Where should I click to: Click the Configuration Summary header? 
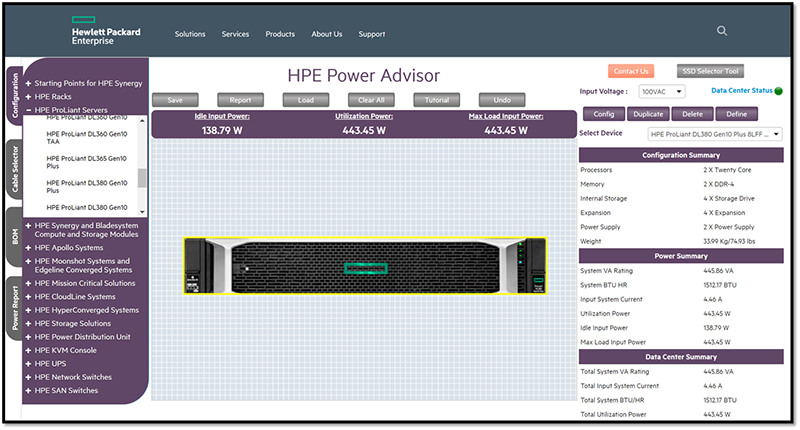681,155
